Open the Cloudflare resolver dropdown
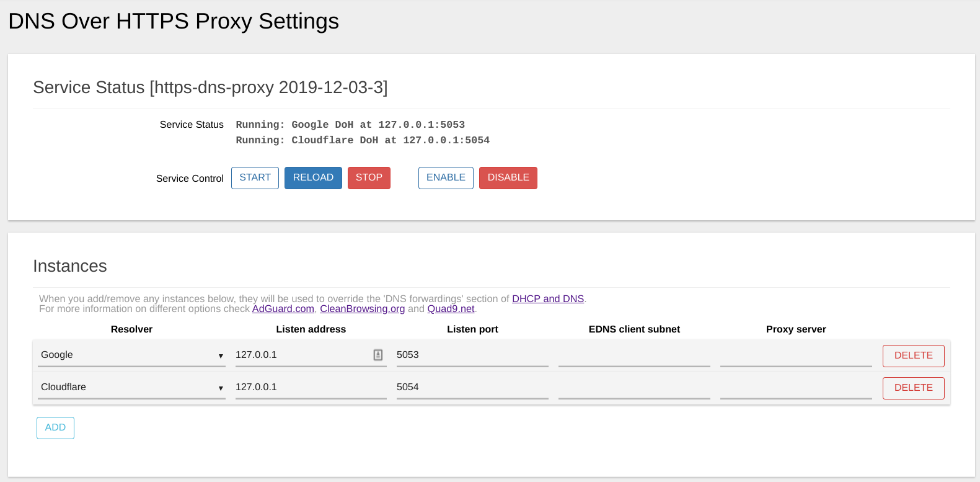Viewport: 980px width, 482px height. 131,387
